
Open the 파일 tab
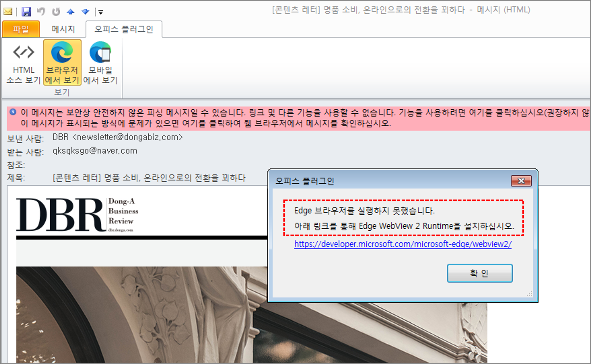click(x=21, y=29)
